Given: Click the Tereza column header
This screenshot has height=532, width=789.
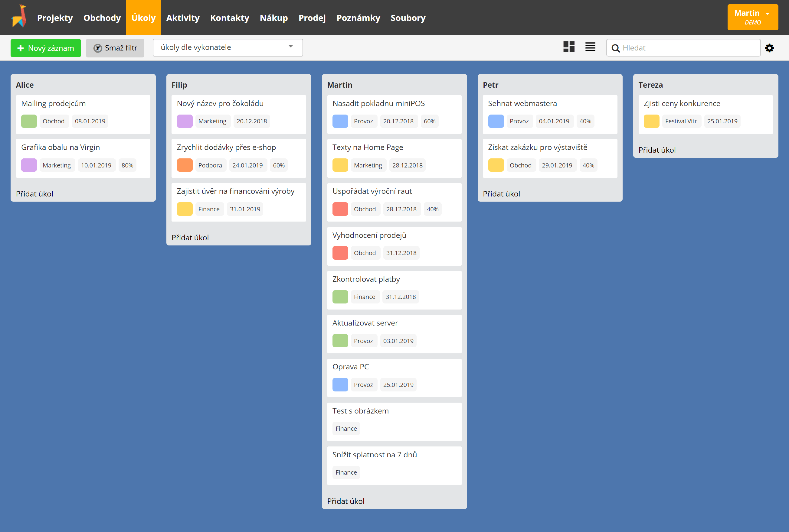Looking at the screenshot, I should click(x=650, y=85).
